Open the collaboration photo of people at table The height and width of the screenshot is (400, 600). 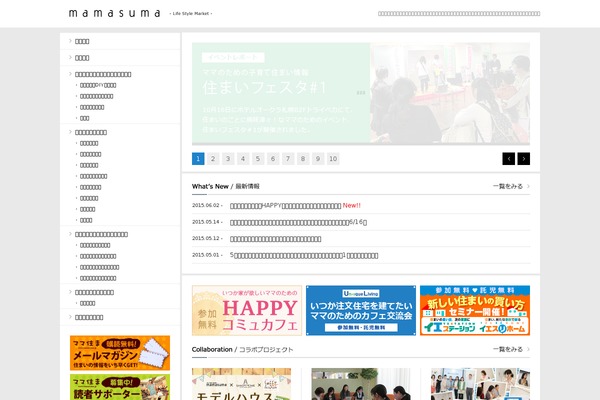point(361,384)
